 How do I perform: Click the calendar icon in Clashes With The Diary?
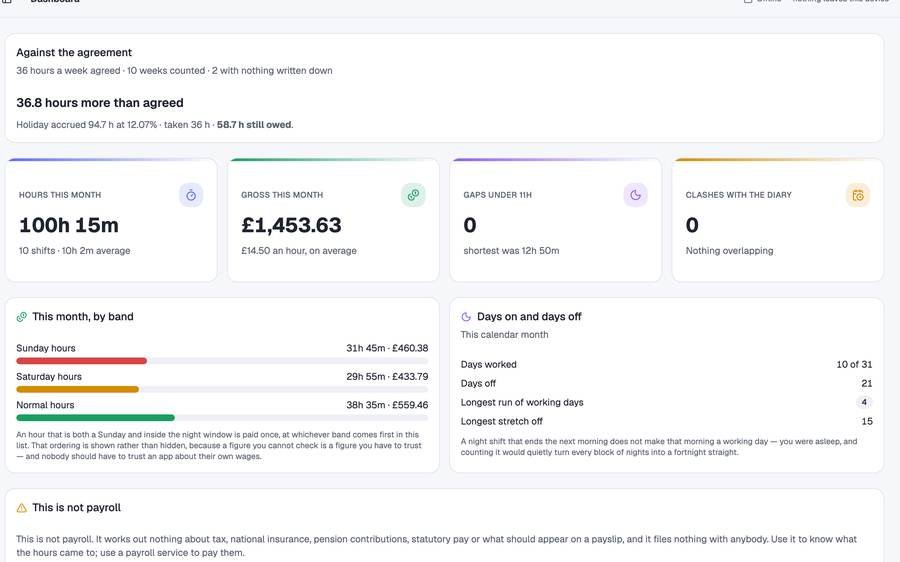858,195
